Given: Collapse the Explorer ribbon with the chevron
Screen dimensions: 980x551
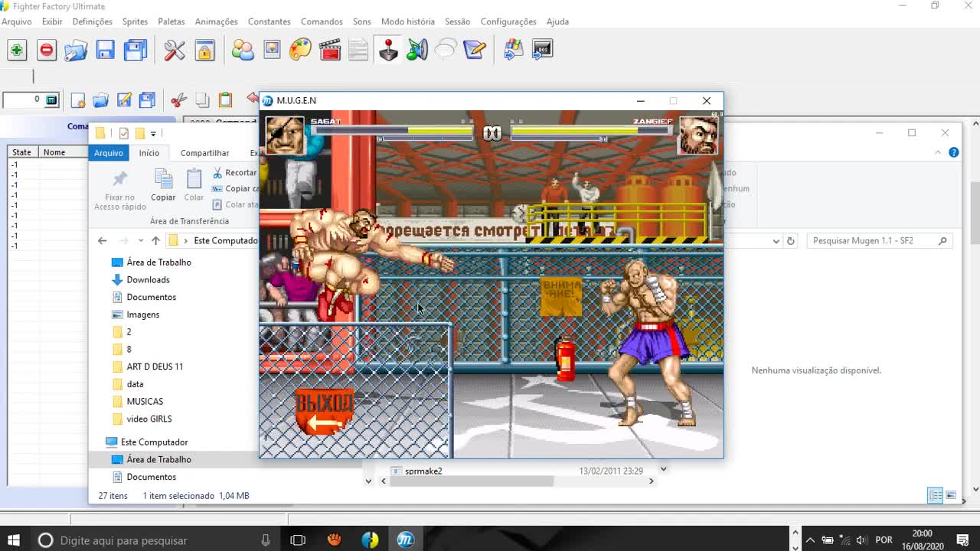Looking at the screenshot, I should click(x=938, y=152).
